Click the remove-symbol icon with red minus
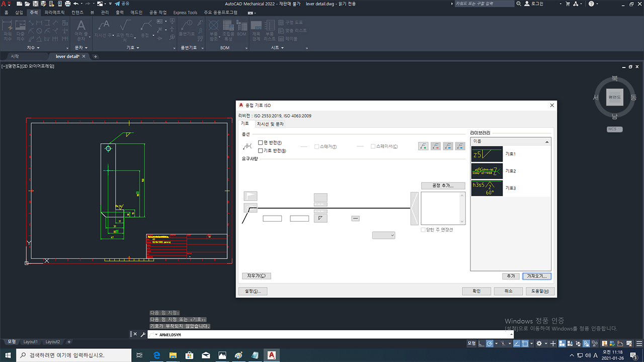Screen dimensions: 644x362 tap(436, 146)
